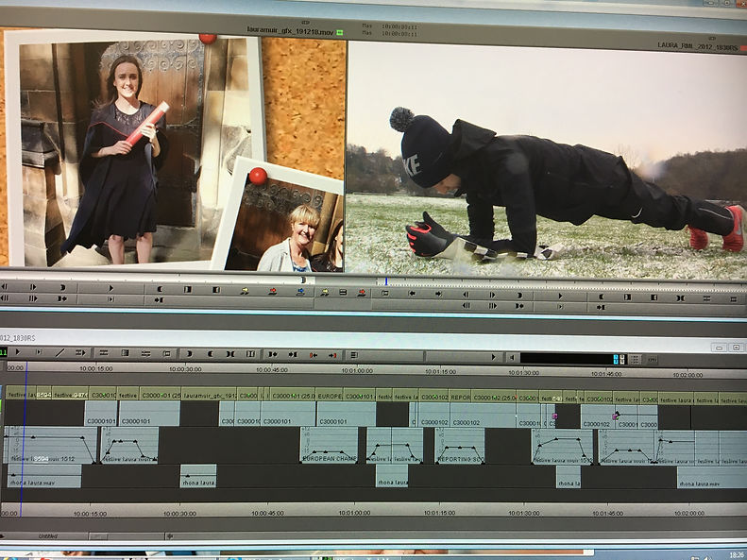
Task: Select the lauramuir_gfx video clip in the timeline
Action: (x=209, y=396)
